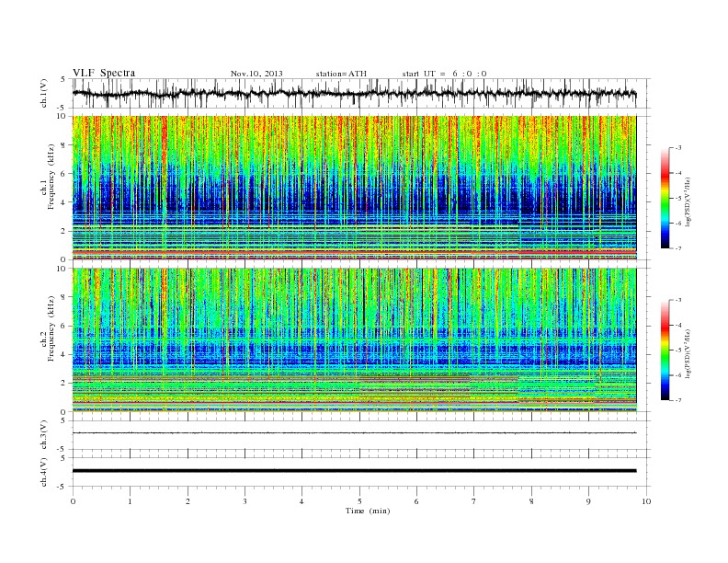Click the 'ch.1(V)' waveform axis label
The height and width of the screenshot is (563, 728).
(x=44, y=94)
